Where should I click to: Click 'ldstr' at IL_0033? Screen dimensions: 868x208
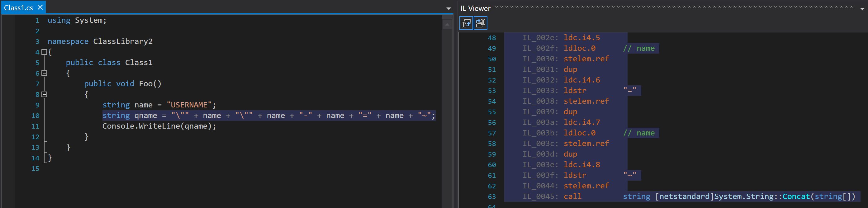point(575,90)
